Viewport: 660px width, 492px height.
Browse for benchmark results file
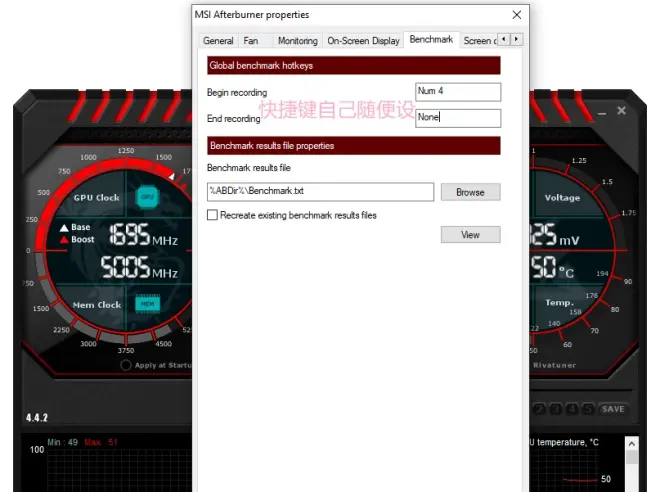click(471, 192)
